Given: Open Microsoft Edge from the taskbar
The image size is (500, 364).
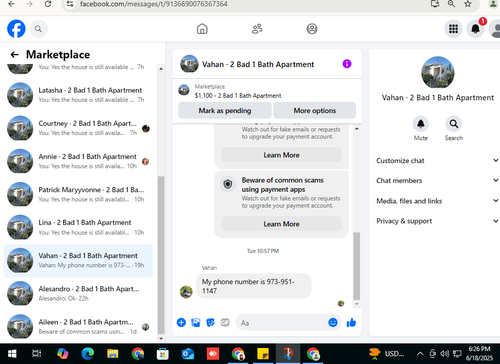Looking at the screenshot, I should pyautogui.click(x=88, y=354).
